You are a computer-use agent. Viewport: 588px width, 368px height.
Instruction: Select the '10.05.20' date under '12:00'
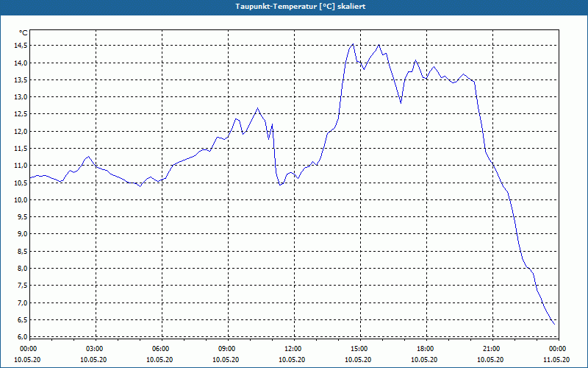[x=292, y=360]
